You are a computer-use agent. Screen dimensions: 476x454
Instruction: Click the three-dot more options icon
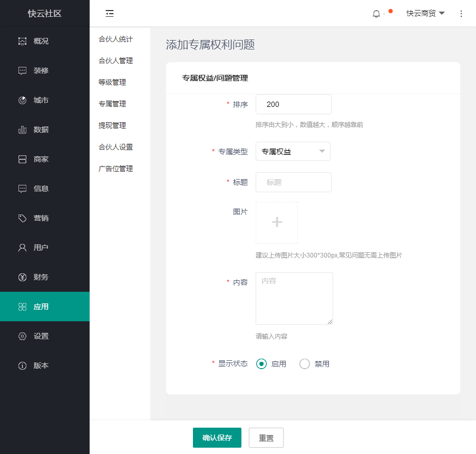coord(461,14)
